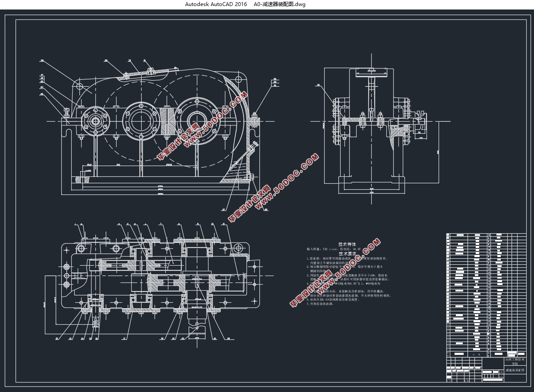The image size is (534, 392).
Task: Click the file name 'A0-减速器装配图.dwg' in title
Action: coord(279,4)
